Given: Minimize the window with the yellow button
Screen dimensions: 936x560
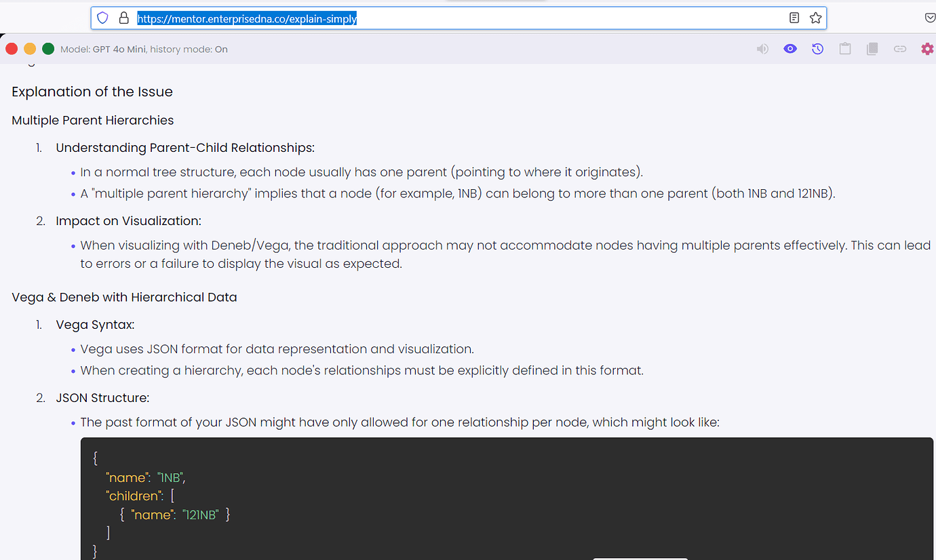Looking at the screenshot, I should pos(29,48).
